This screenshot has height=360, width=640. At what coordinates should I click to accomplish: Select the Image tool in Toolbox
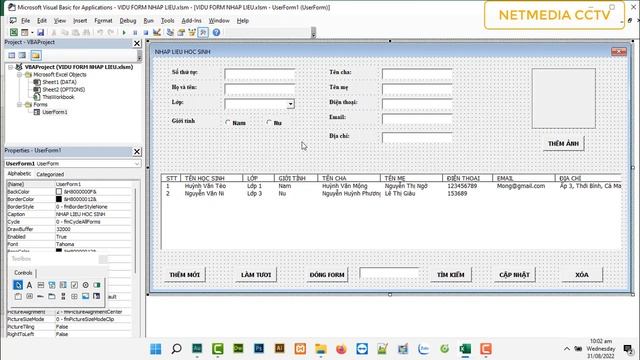85,296
